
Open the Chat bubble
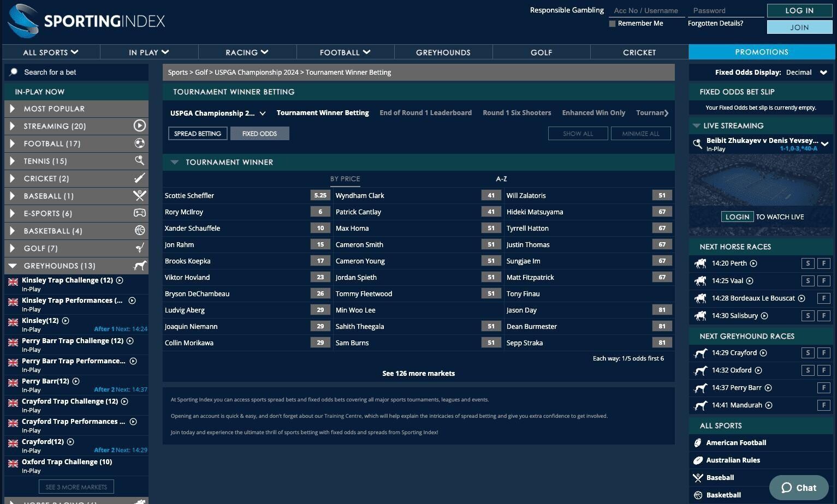pos(799,488)
